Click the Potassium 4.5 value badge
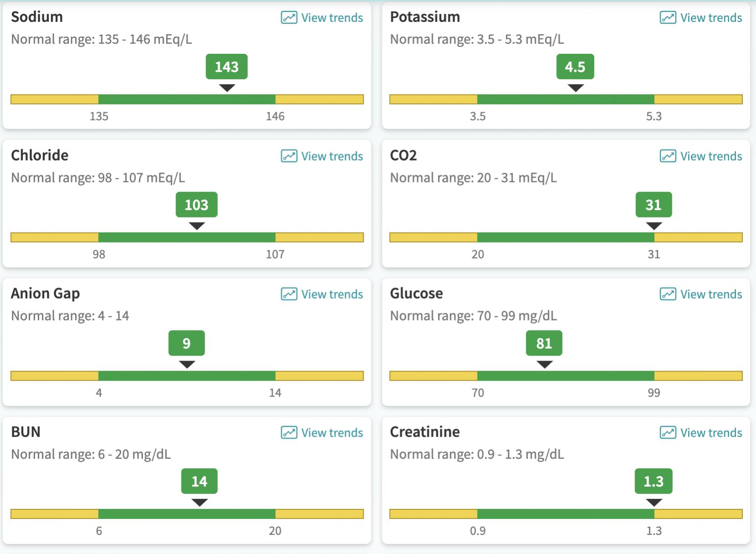 point(575,67)
